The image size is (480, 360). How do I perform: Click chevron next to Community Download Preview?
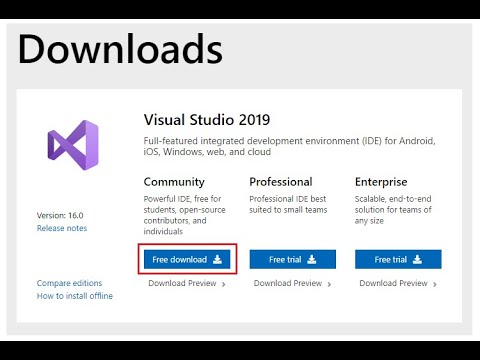click(224, 284)
